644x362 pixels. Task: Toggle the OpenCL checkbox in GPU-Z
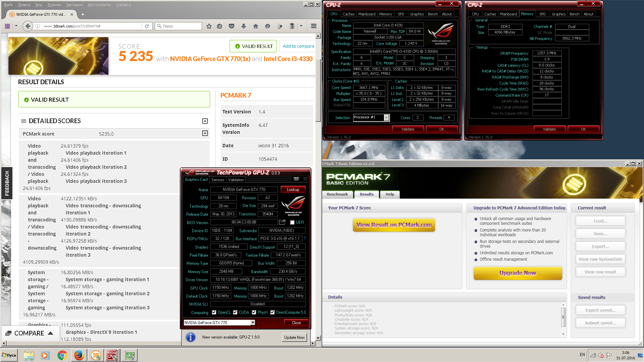click(x=214, y=312)
